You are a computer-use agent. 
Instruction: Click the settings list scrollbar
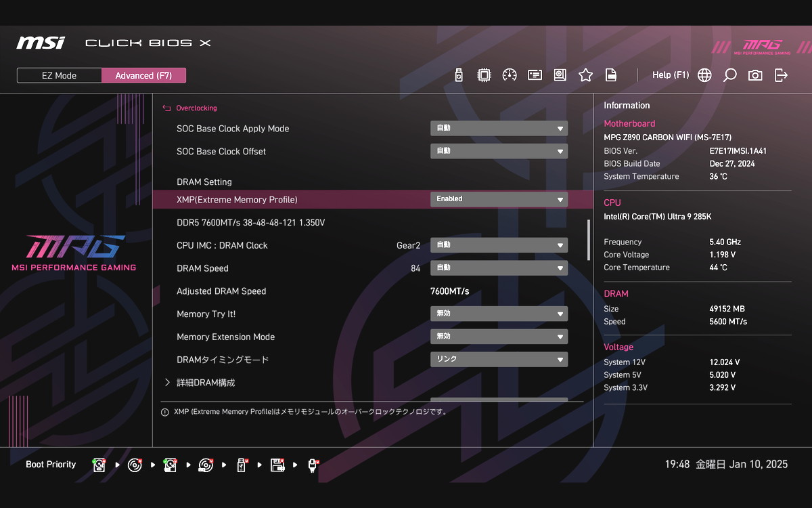click(588, 240)
